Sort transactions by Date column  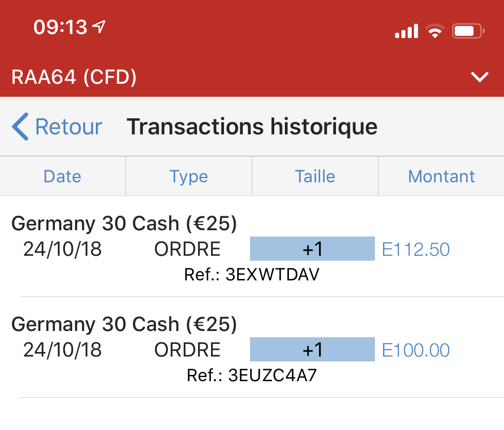(62, 176)
